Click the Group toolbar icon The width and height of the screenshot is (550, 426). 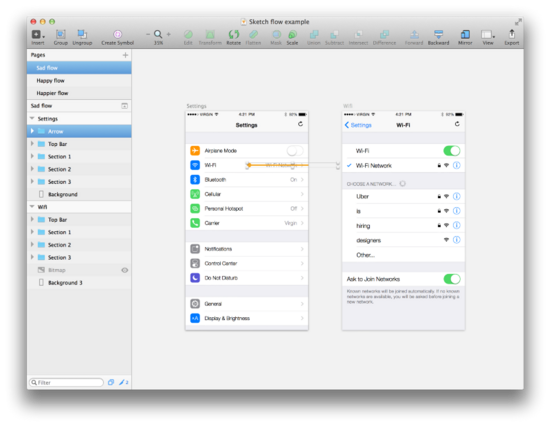tap(60, 34)
